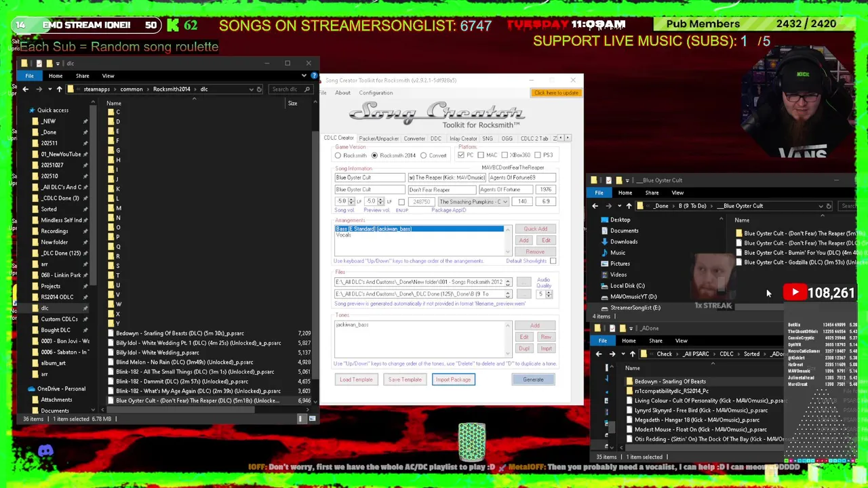This screenshot has height=488, width=868.
Task: Open the About menu in Toolkit
Action: (342, 93)
